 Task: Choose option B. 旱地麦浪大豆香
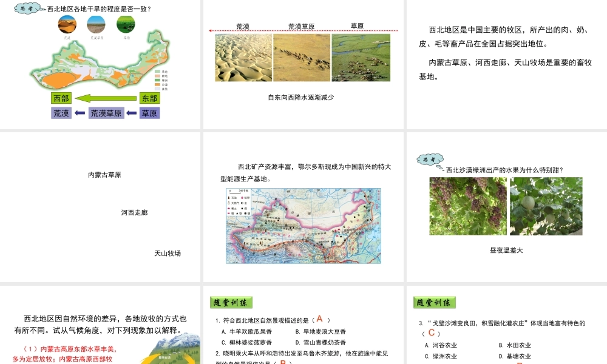pyautogui.click(x=320, y=331)
